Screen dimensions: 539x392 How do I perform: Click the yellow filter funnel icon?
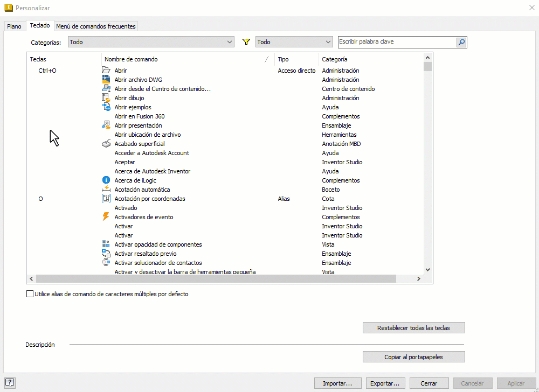pyautogui.click(x=246, y=42)
